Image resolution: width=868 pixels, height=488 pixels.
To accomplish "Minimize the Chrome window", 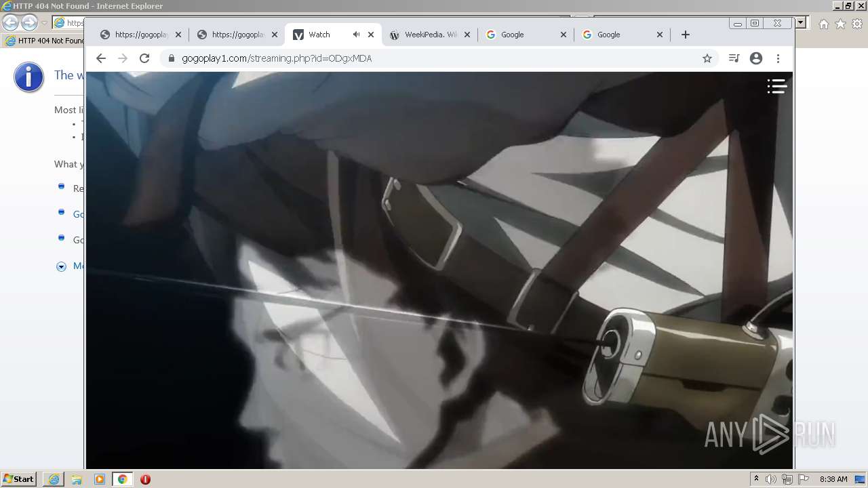I will [x=738, y=23].
